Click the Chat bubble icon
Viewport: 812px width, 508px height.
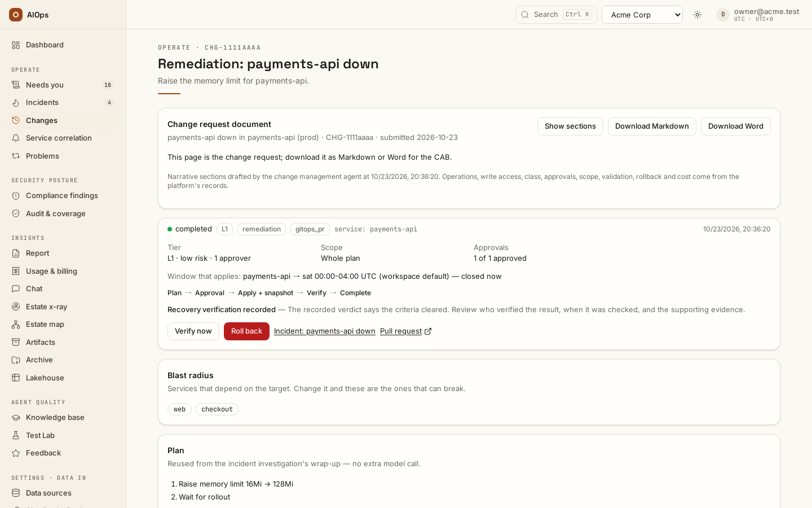(16, 289)
